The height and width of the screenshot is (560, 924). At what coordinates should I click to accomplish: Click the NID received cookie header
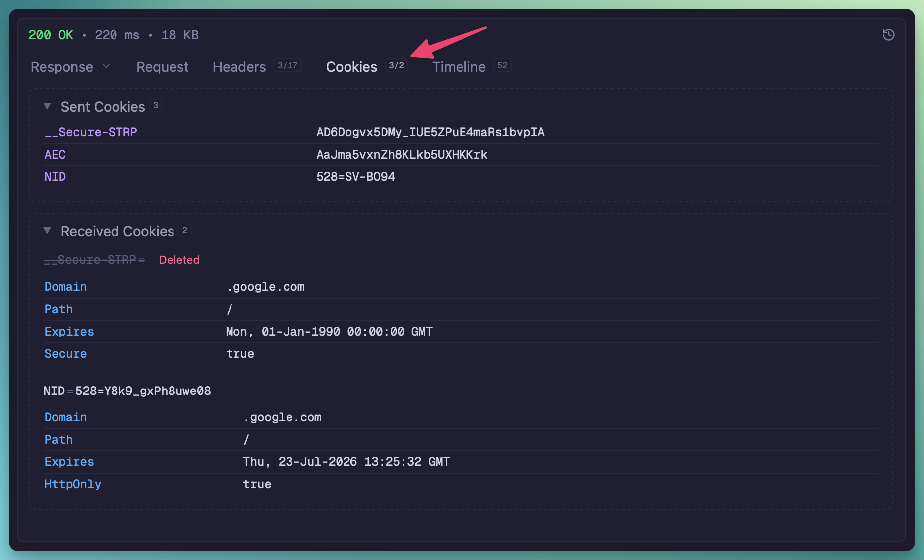click(127, 391)
